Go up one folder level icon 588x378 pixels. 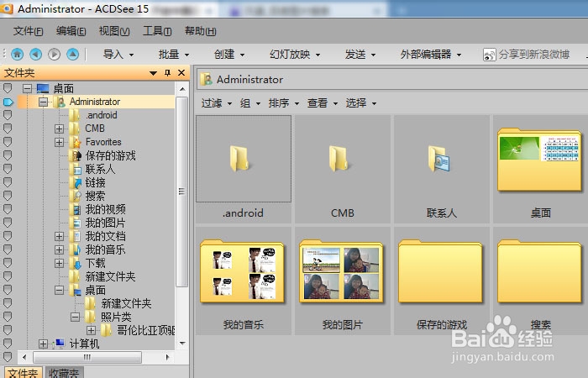(x=72, y=55)
